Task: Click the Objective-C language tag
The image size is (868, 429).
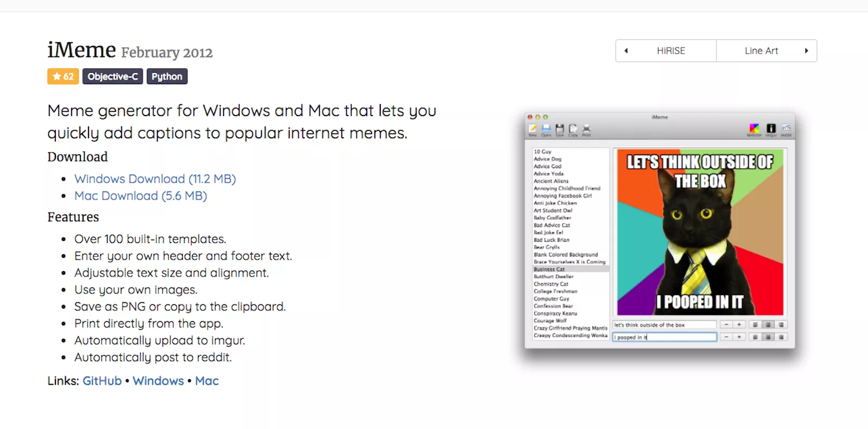Action: 113,76
